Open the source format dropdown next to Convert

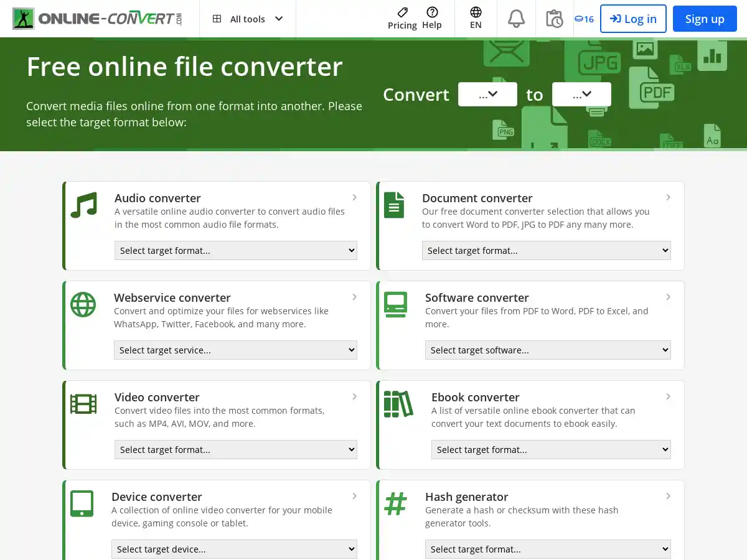[x=487, y=94]
